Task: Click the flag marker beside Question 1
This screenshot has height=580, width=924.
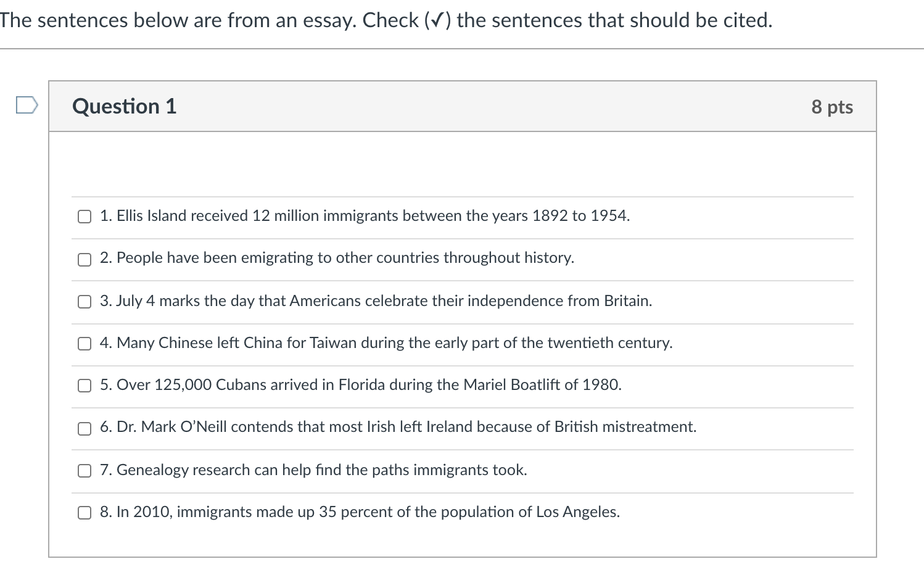Action: [26, 106]
